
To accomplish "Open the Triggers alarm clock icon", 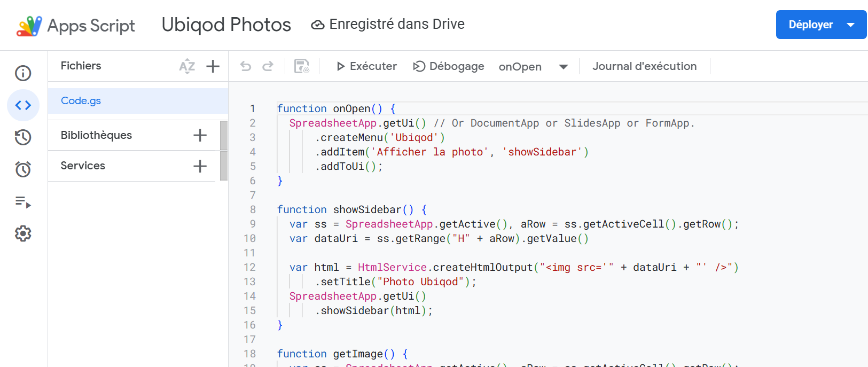I will point(23,169).
